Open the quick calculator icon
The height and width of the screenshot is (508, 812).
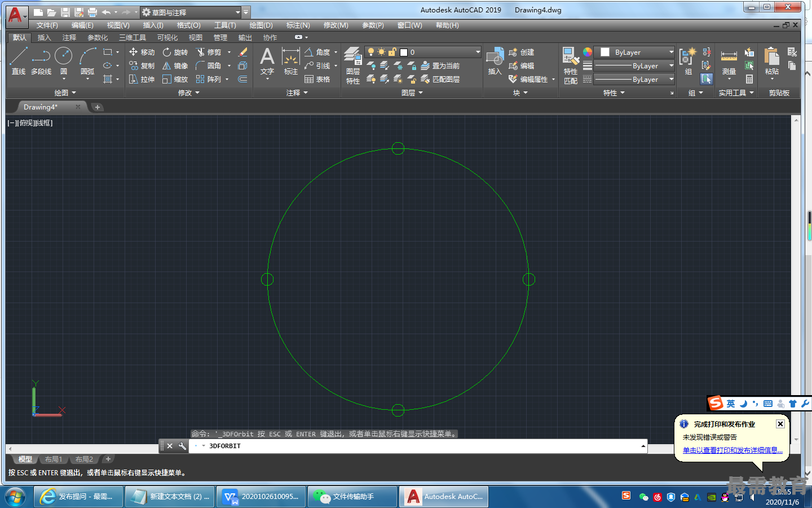(x=749, y=79)
